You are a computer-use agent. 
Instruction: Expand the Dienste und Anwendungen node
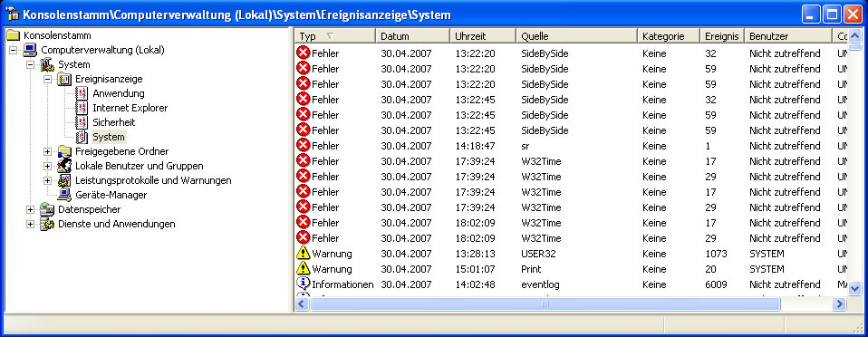[31, 224]
